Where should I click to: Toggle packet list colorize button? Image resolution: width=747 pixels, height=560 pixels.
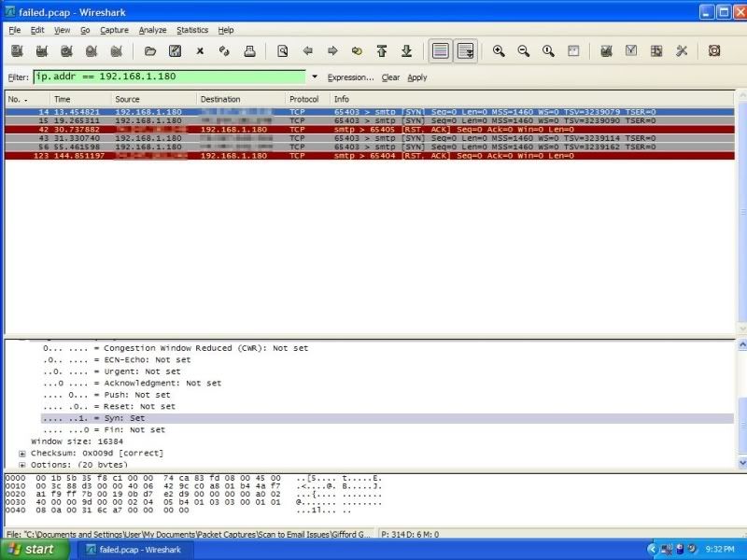pos(440,51)
